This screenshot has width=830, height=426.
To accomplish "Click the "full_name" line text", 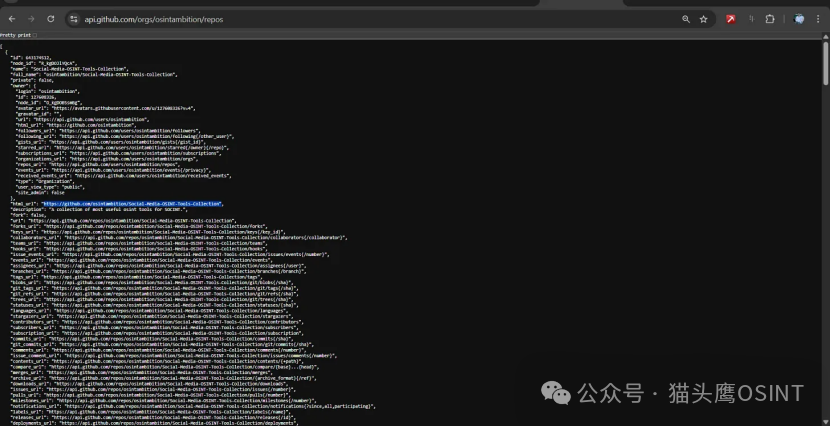I will pyautogui.click(x=94, y=75).
